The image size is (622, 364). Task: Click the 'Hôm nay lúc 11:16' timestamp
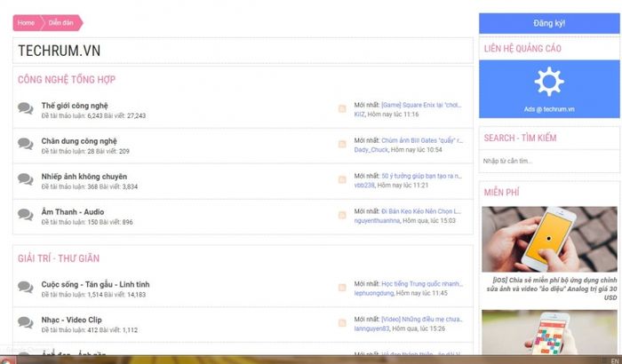393,115
